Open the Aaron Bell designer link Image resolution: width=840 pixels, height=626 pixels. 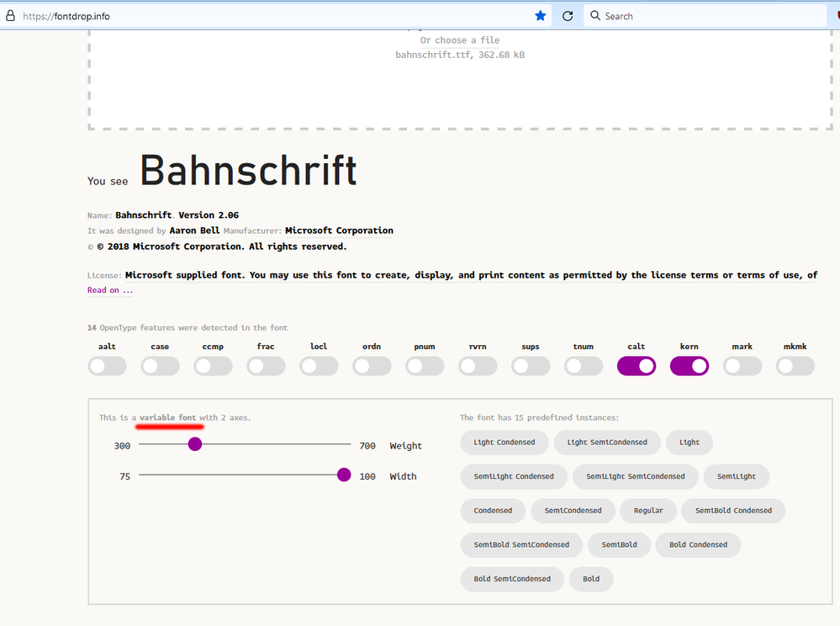[x=194, y=231]
